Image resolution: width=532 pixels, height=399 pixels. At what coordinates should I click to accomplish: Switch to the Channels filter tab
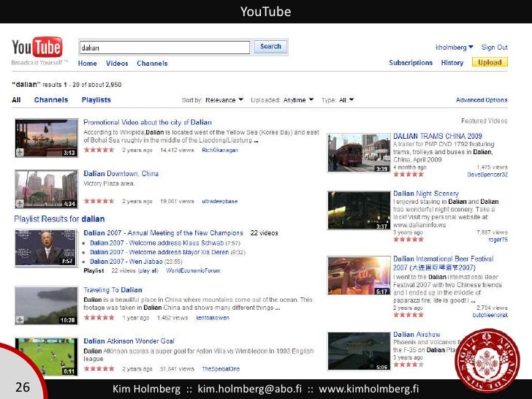click(51, 100)
